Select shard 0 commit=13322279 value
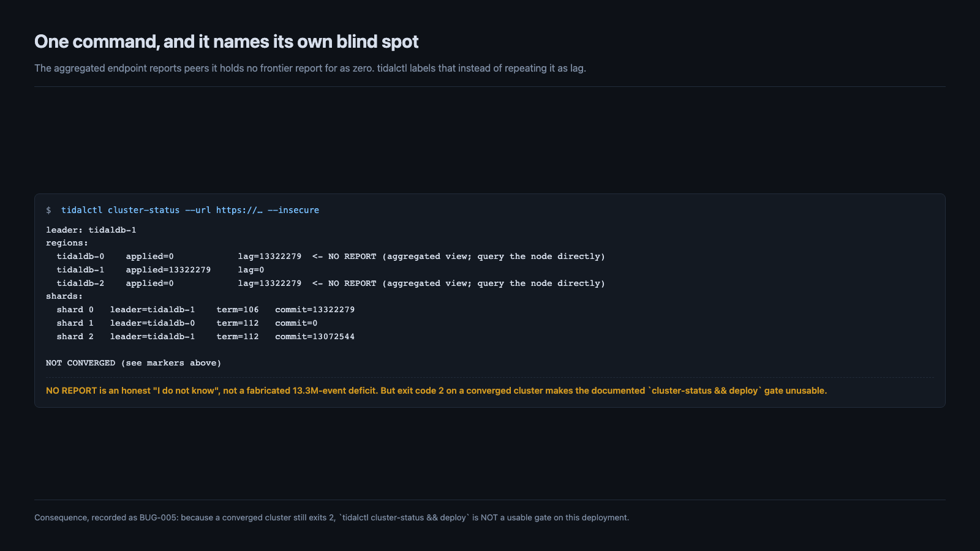980x551 pixels. pyautogui.click(x=315, y=310)
